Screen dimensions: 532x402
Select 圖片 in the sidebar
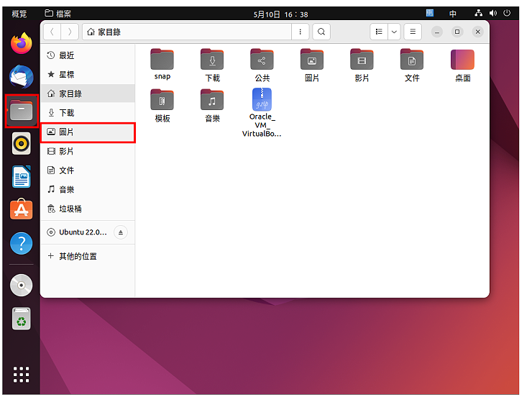[x=88, y=132]
